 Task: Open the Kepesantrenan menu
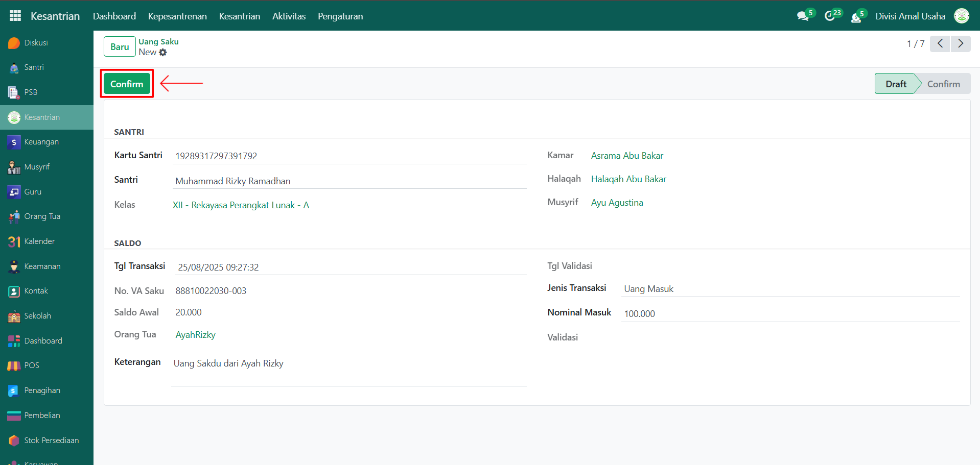(x=177, y=16)
